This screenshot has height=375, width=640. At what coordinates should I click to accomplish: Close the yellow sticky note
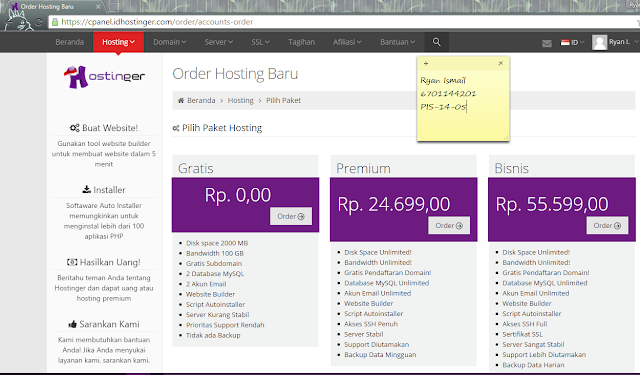pyautogui.click(x=501, y=63)
